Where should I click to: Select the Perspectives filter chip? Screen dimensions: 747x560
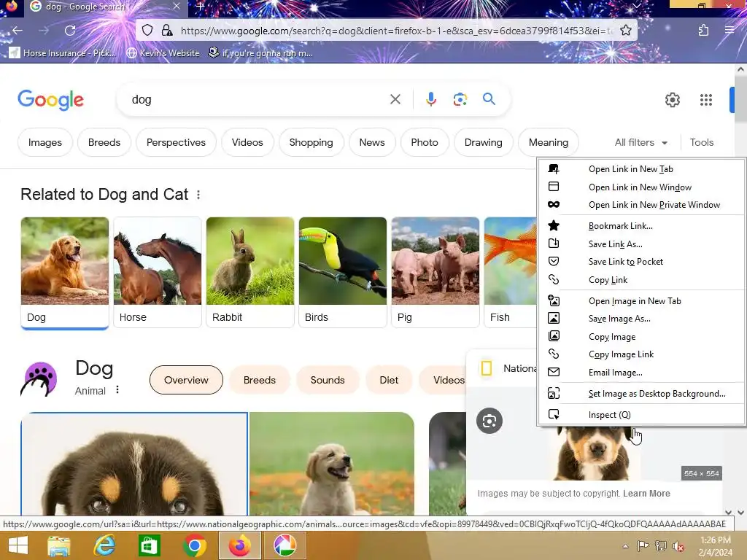point(176,142)
